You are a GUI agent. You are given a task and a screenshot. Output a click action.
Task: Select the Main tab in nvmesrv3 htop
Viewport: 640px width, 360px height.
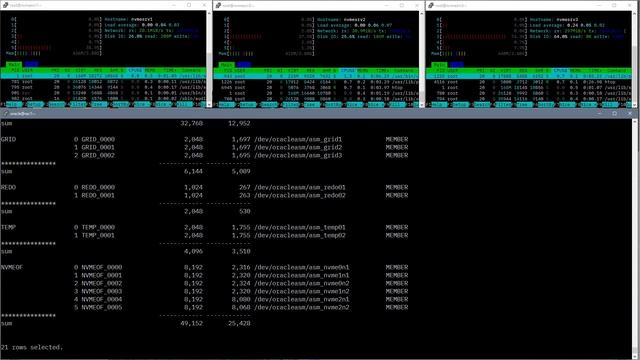click(x=440, y=64)
